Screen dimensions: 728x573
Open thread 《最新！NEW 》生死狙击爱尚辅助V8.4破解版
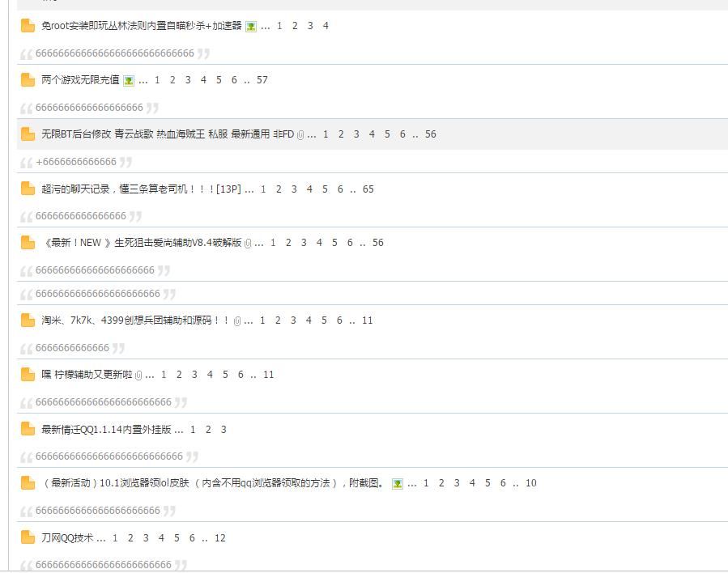pyautogui.click(x=142, y=243)
